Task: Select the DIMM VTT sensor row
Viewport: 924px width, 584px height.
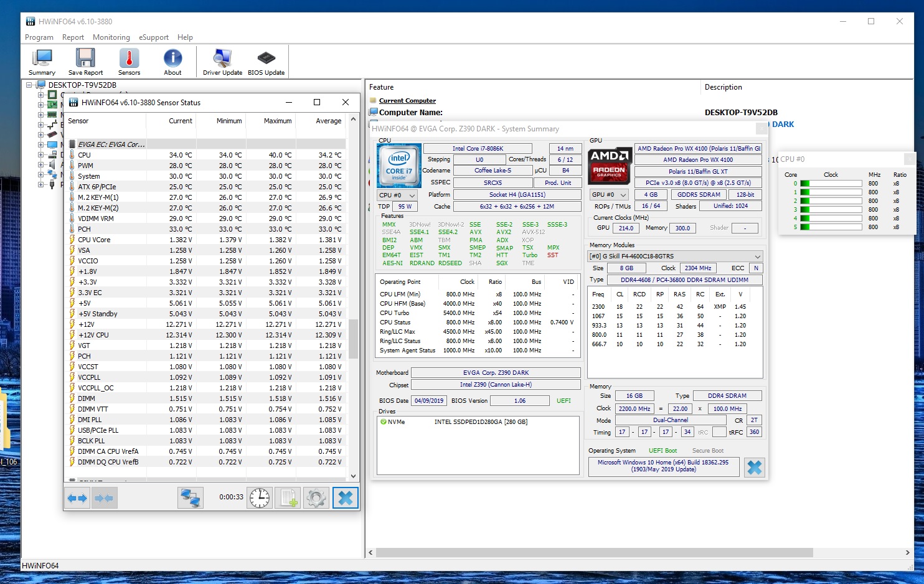Action: tap(205, 409)
